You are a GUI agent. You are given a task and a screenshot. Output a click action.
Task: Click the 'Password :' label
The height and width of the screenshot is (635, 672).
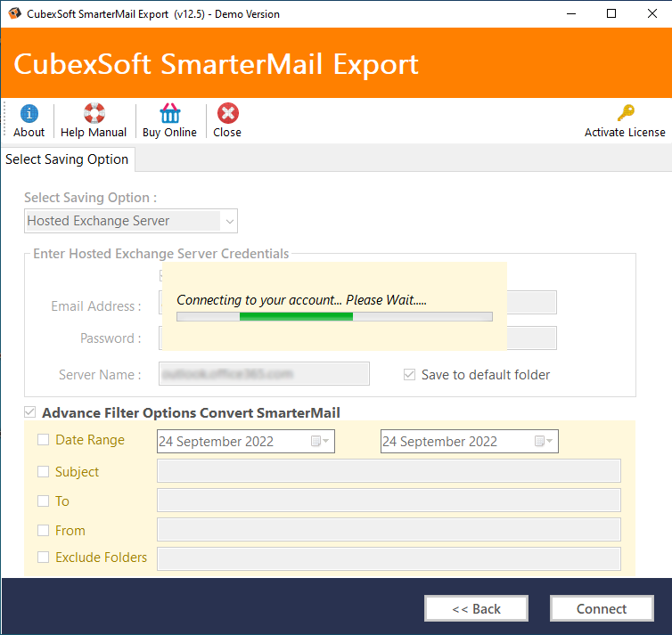pos(111,338)
